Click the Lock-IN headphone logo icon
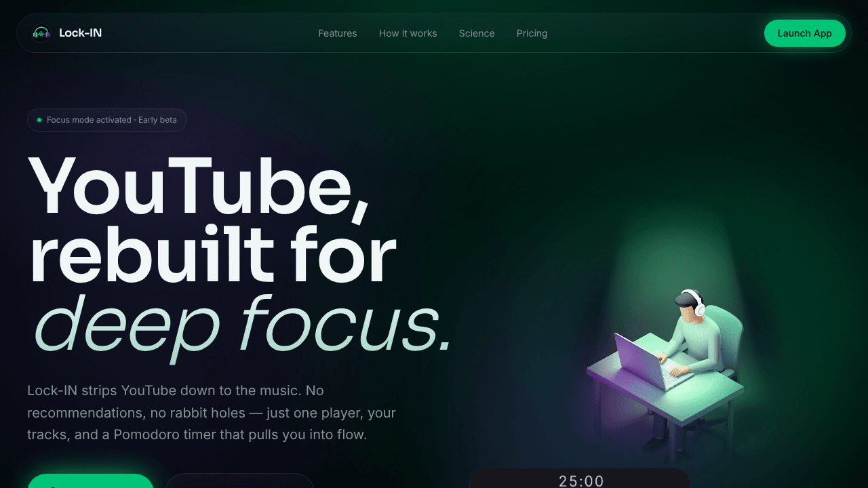Image resolution: width=868 pixels, height=488 pixels. tap(41, 33)
